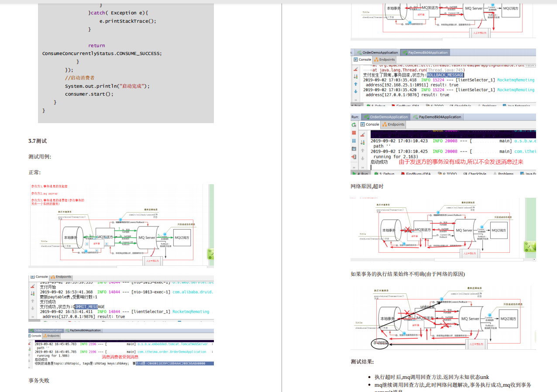Click the red stop square icon
This screenshot has width=557, height=392.
[354, 133]
